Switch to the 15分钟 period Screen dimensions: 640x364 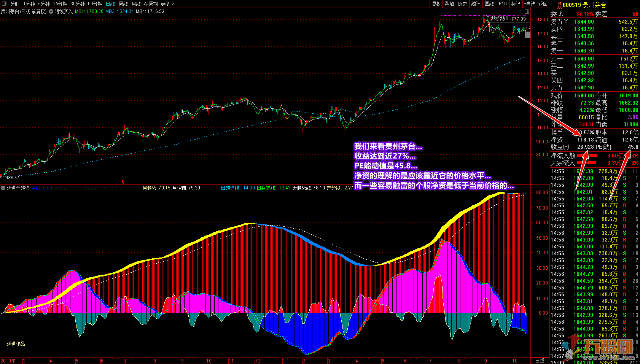point(60,4)
